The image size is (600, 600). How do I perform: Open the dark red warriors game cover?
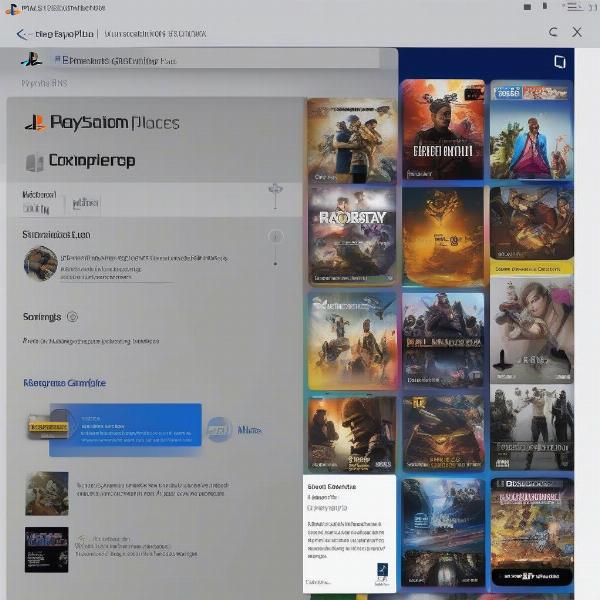[532, 223]
